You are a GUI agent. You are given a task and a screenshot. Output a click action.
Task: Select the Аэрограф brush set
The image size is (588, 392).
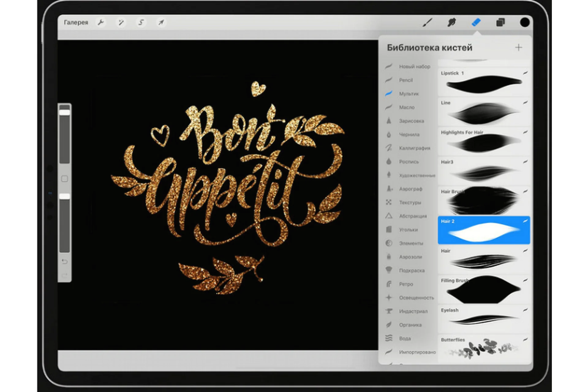coord(410,189)
